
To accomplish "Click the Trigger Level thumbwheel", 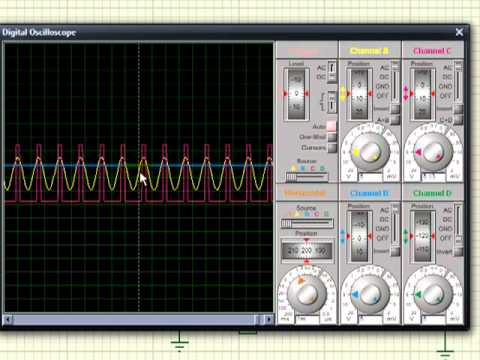I will tap(296, 94).
